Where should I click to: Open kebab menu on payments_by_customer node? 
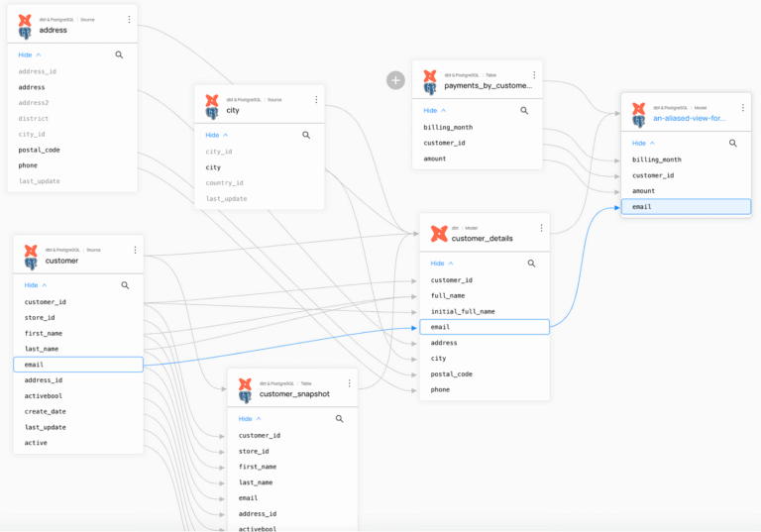pyautogui.click(x=534, y=74)
